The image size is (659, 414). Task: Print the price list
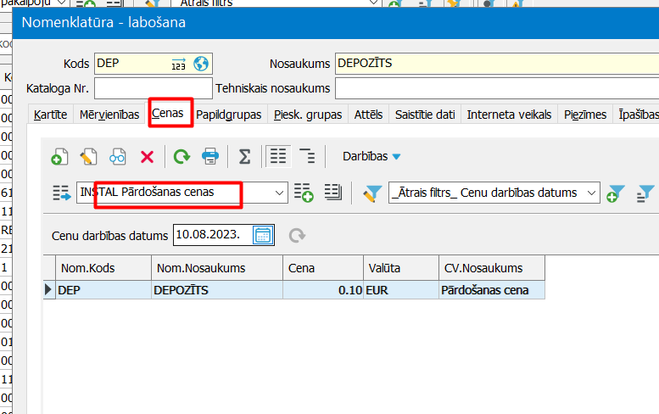tap(210, 157)
